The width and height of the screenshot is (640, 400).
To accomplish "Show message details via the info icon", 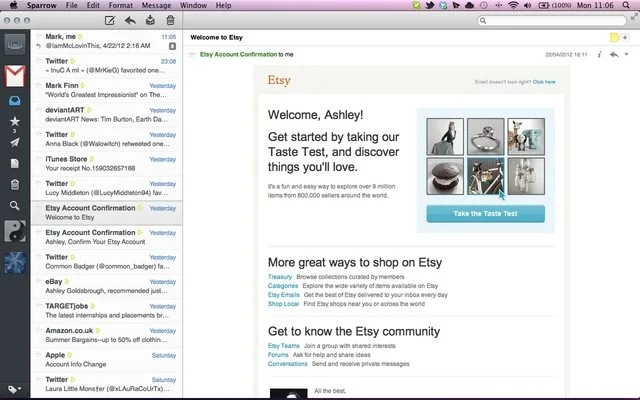I will (x=599, y=54).
